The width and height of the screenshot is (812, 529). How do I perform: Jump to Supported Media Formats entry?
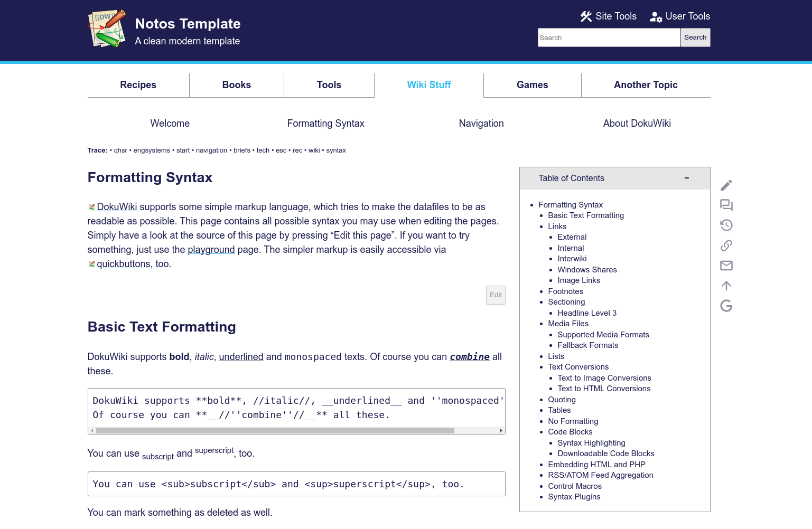[603, 335]
